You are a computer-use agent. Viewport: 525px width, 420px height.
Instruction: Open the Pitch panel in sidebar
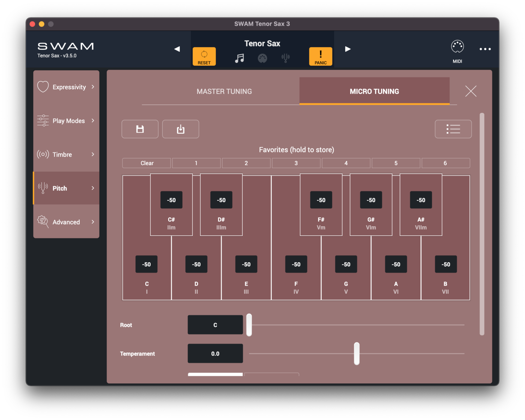tap(66, 188)
